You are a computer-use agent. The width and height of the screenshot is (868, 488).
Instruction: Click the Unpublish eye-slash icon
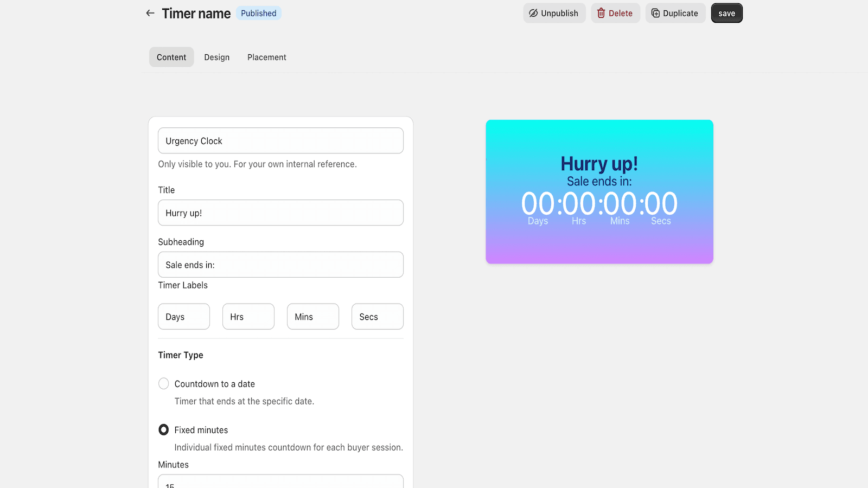(x=533, y=13)
